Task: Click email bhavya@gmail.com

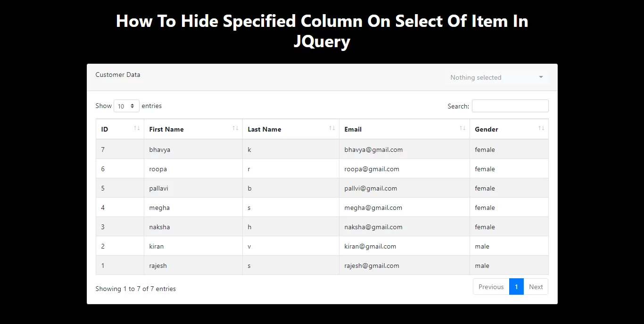Action: pos(373,150)
